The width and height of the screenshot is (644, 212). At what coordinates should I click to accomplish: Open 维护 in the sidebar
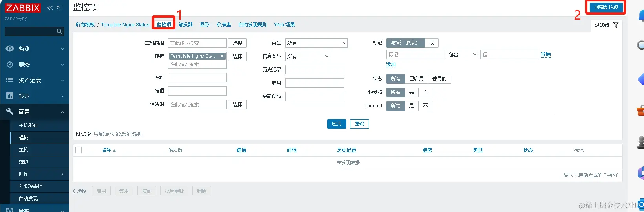[x=24, y=162]
